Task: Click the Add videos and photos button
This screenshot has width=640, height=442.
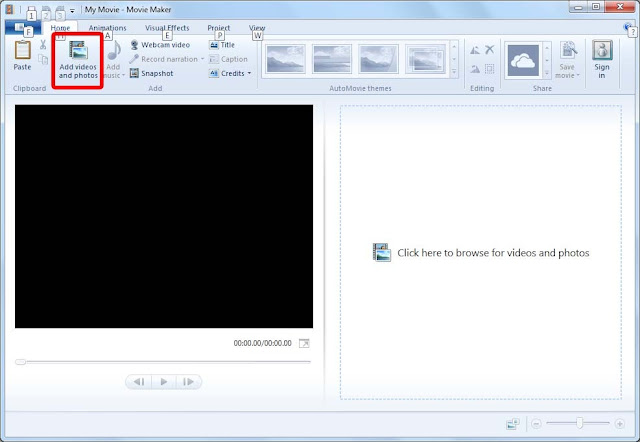Action: coord(78,60)
